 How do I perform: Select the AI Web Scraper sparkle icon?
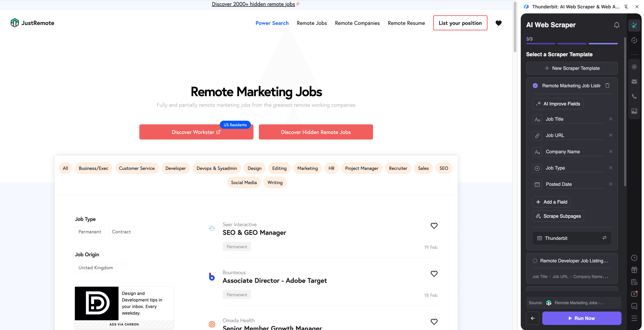tap(634, 25)
